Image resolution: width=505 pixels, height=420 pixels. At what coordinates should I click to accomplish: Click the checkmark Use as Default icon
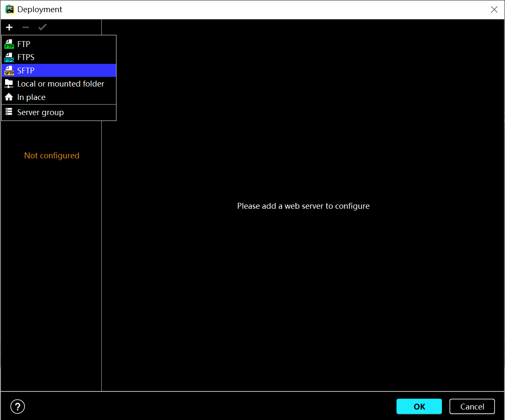click(42, 27)
